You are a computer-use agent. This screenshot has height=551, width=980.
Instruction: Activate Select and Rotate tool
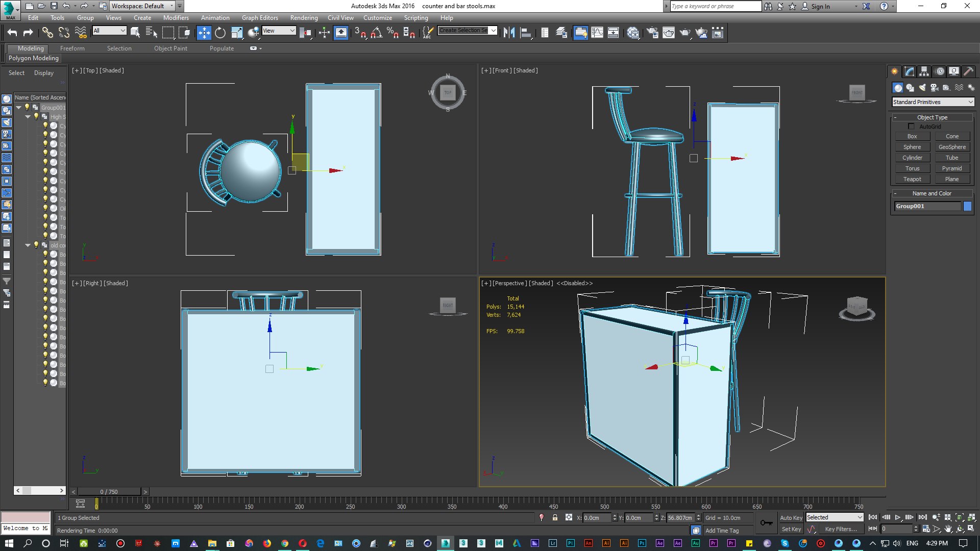[220, 33]
